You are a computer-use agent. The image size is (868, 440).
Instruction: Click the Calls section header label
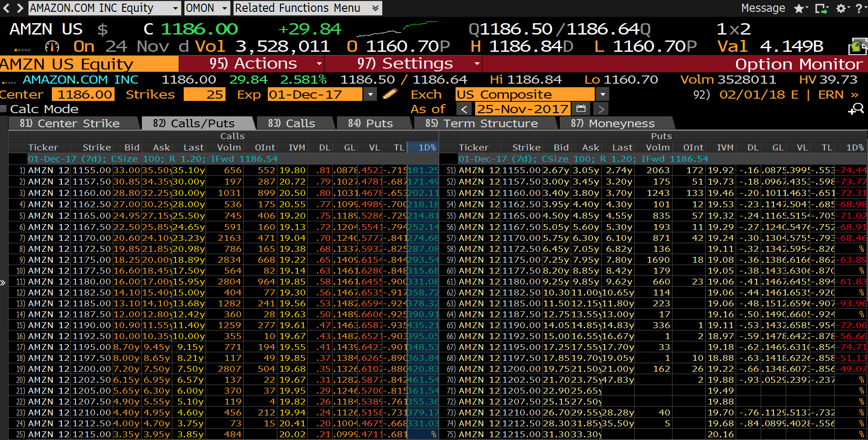click(232, 136)
